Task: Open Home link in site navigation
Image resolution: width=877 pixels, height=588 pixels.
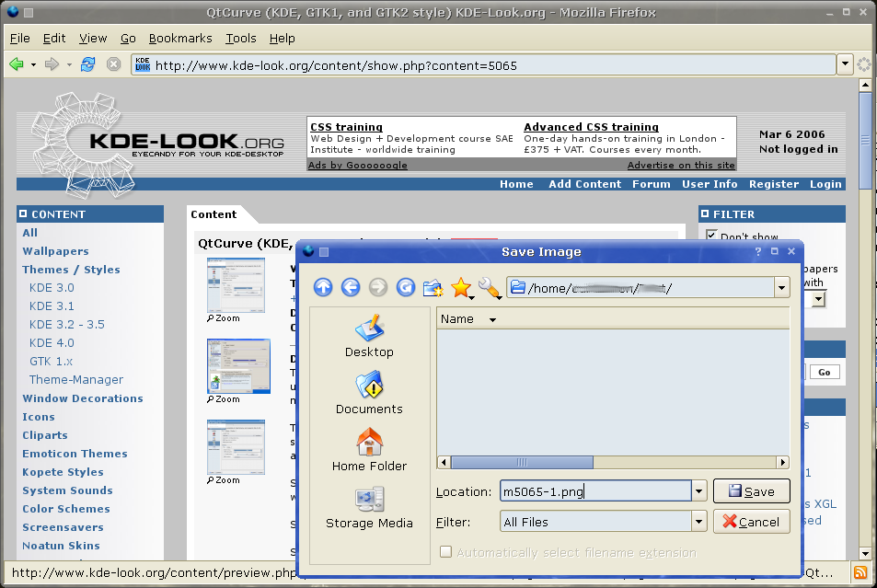Action: [x=516, y=184]
